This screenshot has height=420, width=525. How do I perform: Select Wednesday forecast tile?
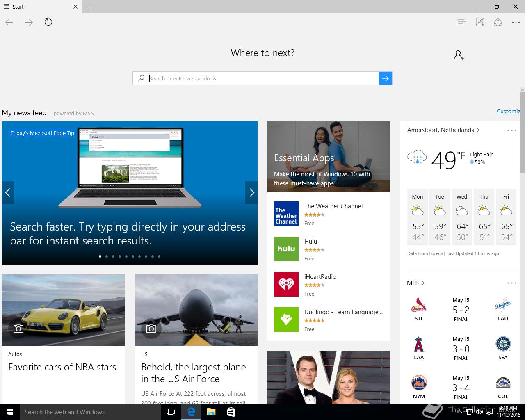pos(462,217)
